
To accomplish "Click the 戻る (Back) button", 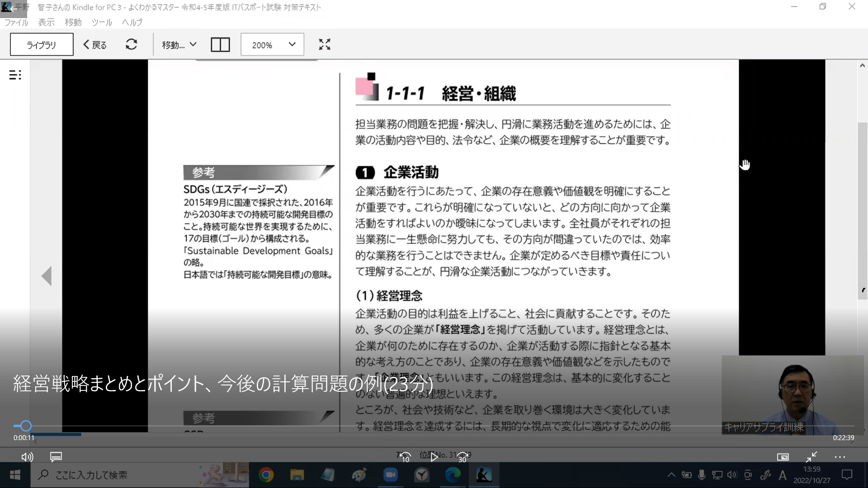I will (95, 44).
